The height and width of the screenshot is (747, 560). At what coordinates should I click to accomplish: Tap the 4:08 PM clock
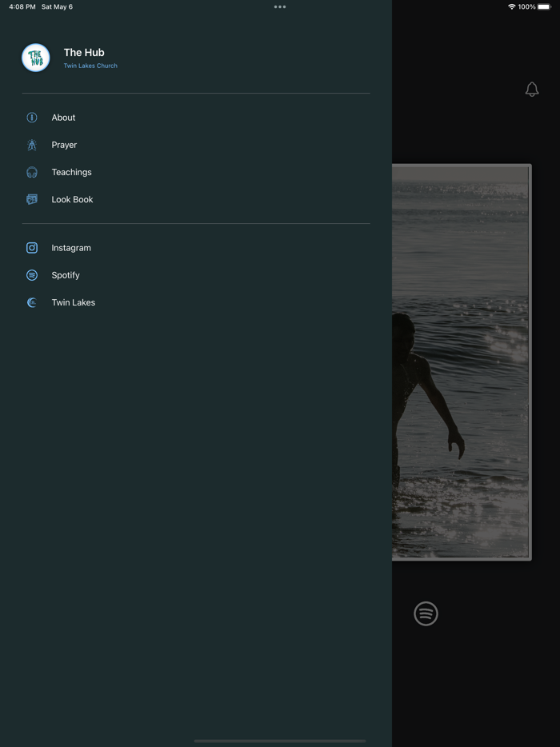coord(22,6)
